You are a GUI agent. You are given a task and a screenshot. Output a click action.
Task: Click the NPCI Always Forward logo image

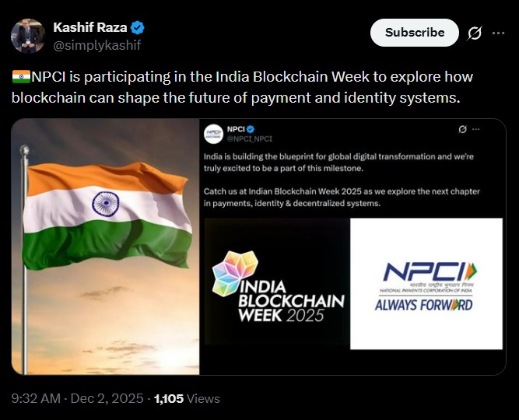(x=426, y=285)
